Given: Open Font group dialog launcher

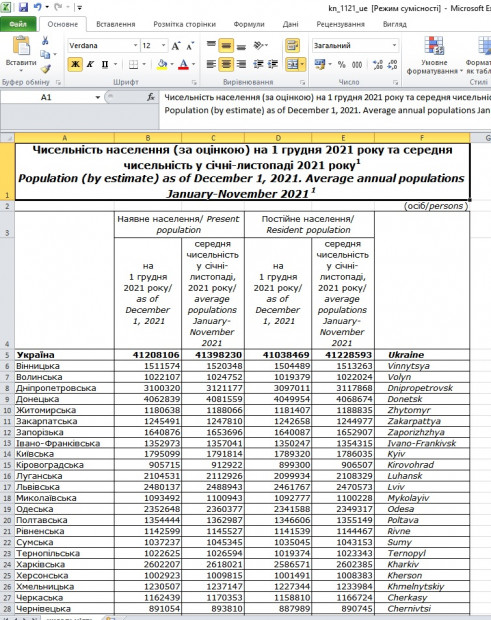Looking at the screenshot, I should (194, 82).
